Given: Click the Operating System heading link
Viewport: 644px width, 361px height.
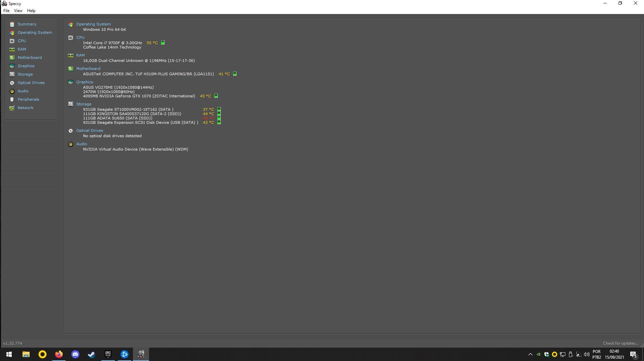Looking at the screenshot, I should pyautogui.click(x=93, y=24).
